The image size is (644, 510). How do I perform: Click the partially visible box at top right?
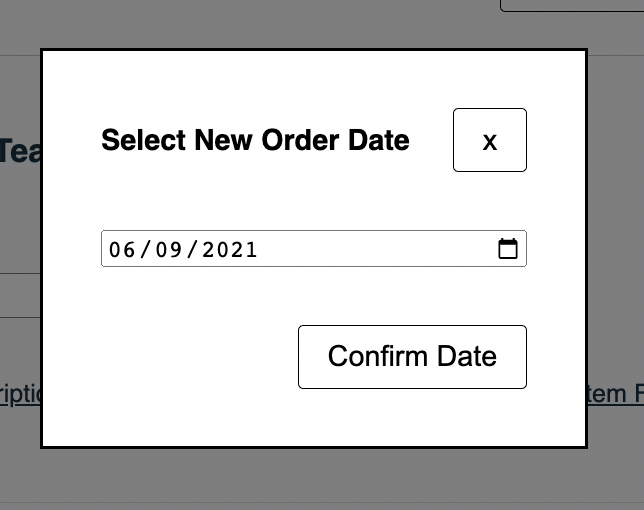(x=572, y=6)
